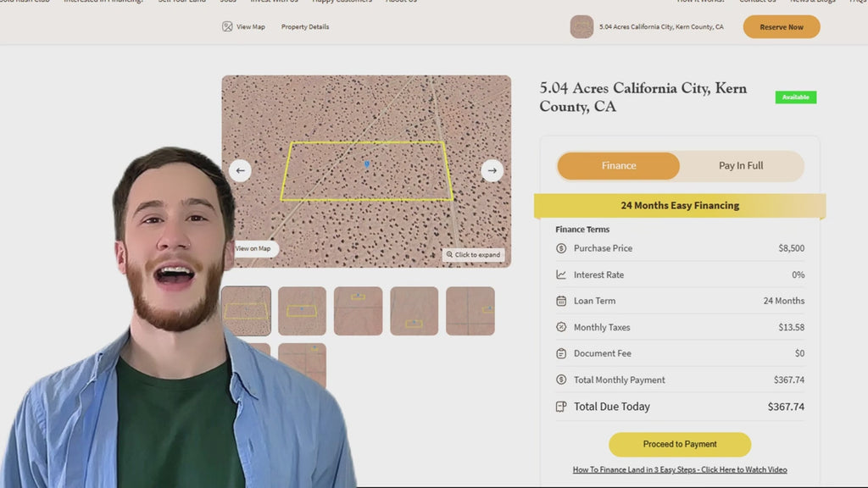Click the Purchase Price dollar icon
868x488 pixels.
[x=561, y=248]
